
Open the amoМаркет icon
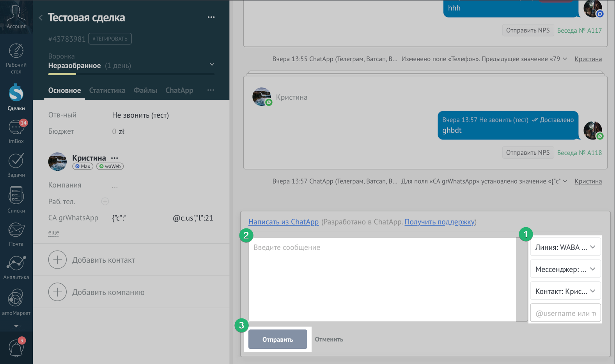tap(16, 299)
